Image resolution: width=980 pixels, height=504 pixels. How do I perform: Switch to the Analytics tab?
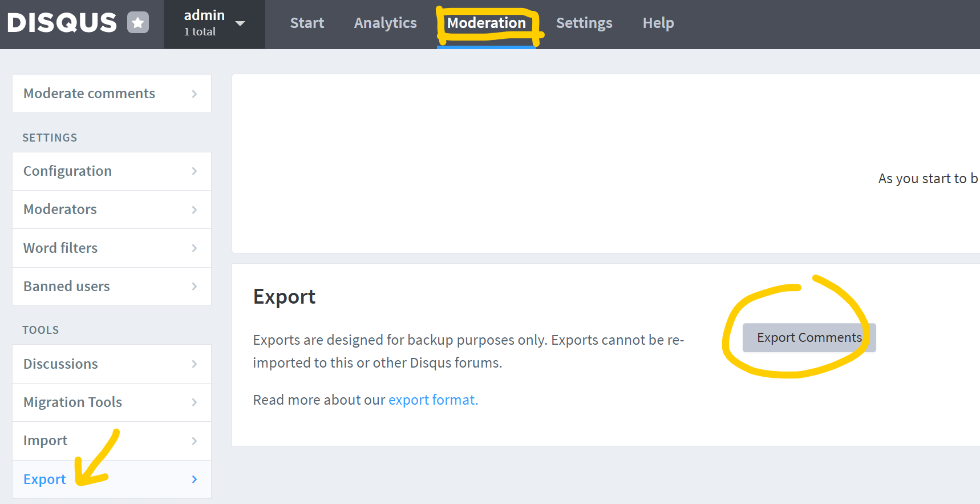385,23
